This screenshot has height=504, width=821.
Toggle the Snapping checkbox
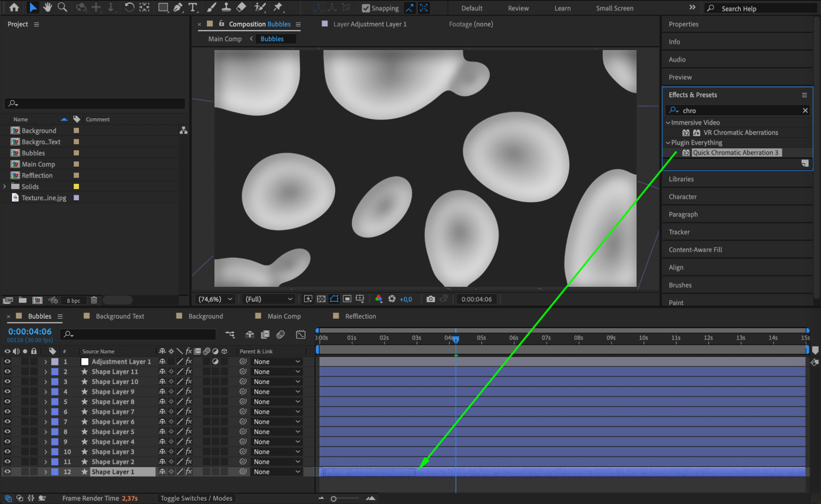366,8
